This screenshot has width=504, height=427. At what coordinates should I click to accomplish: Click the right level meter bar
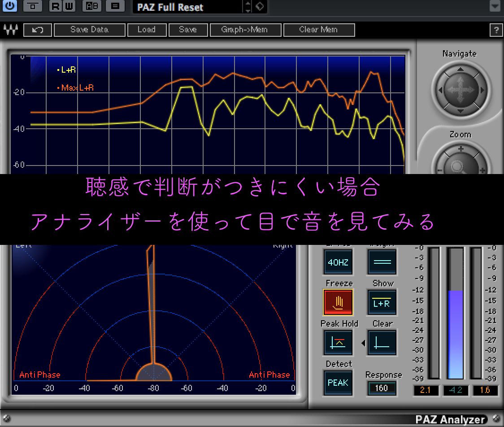tap(476, 313)
